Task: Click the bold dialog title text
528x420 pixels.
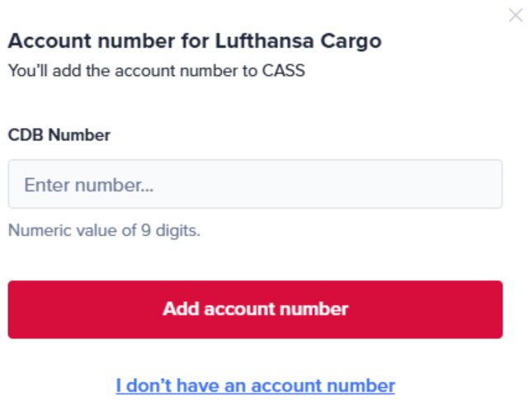Action: coord(195,41)
